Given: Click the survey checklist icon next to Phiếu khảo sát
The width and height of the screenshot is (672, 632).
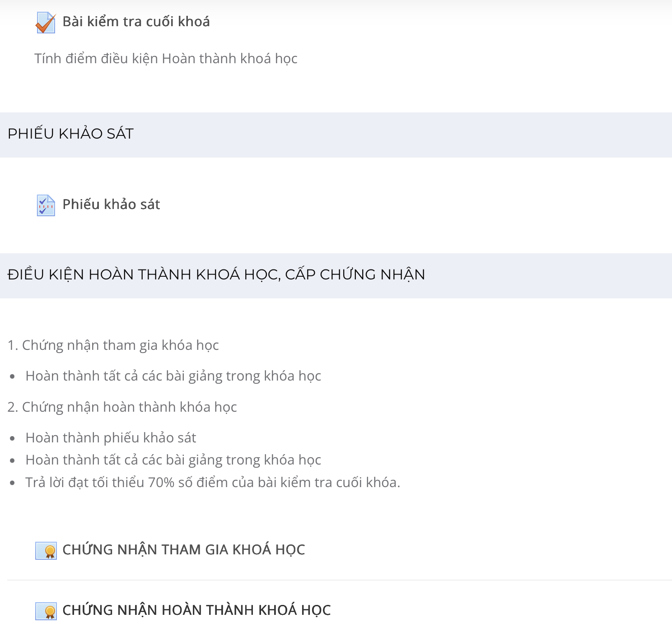Looking at the screenshot, I should click(x=46, y=205).
